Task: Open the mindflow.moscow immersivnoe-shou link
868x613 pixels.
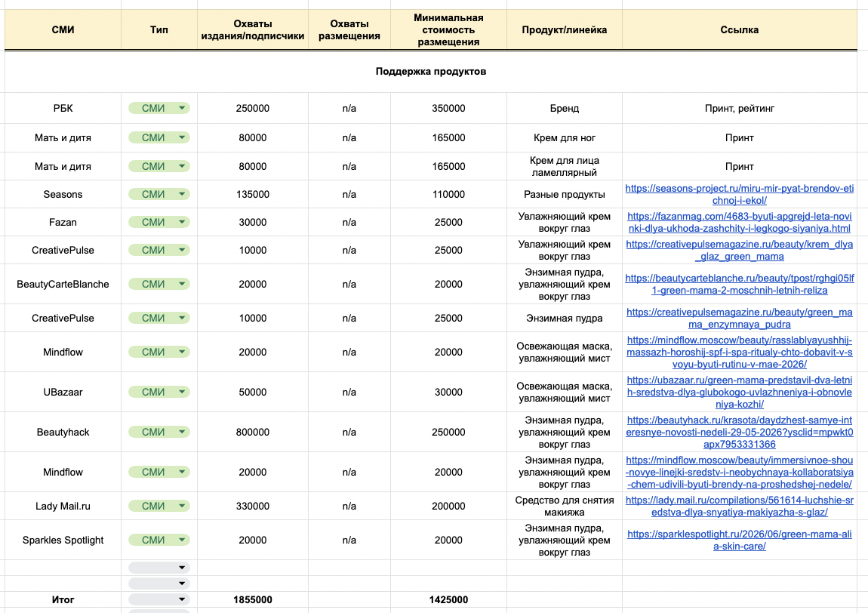Action: [x=739, y=472]
